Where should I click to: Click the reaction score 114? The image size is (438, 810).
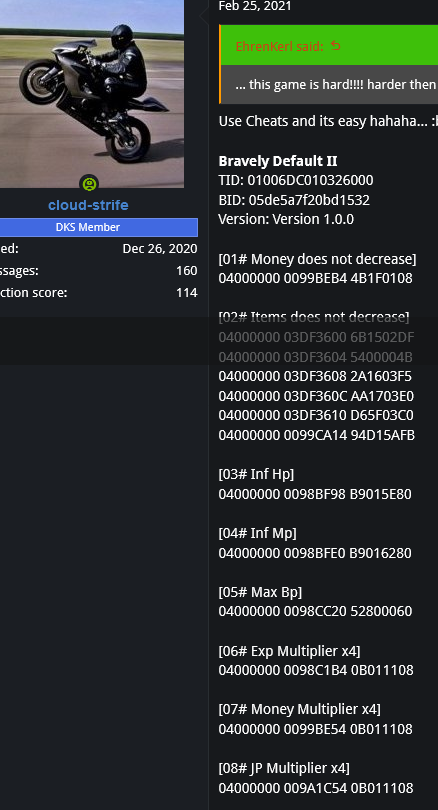[186, 293]
